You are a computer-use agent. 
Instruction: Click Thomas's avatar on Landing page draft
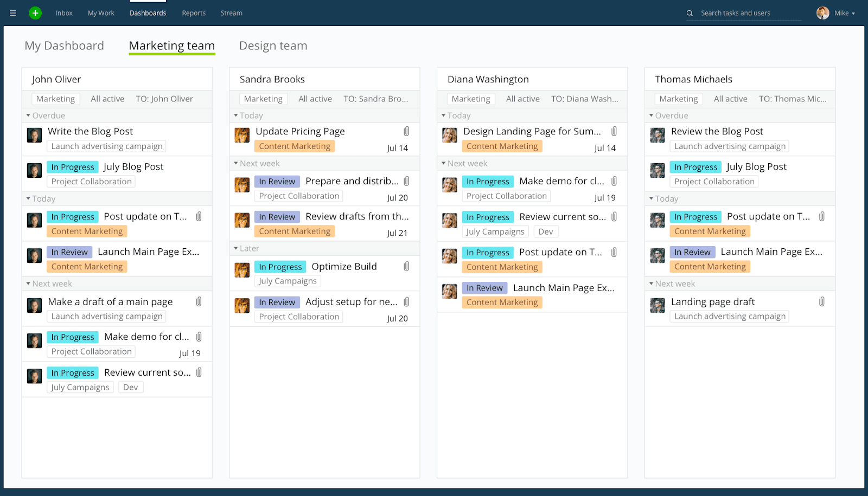pyautogui.click(x=658, y=305)
